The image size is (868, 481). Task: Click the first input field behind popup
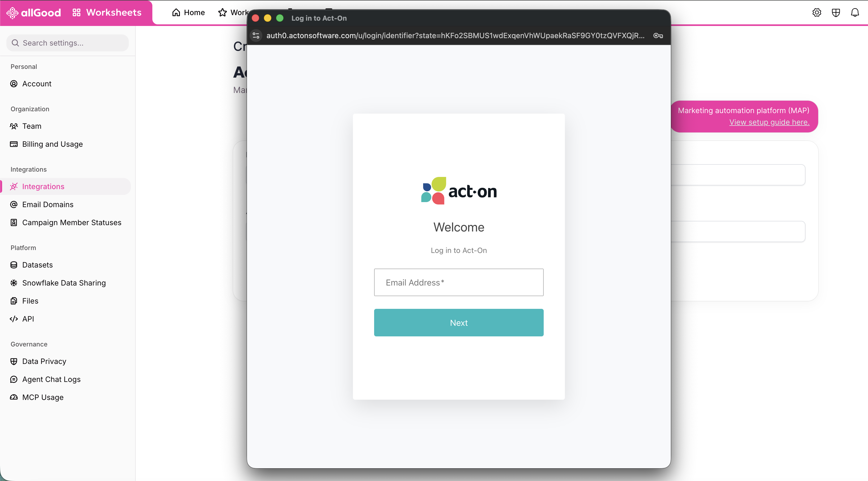(738, 175)
